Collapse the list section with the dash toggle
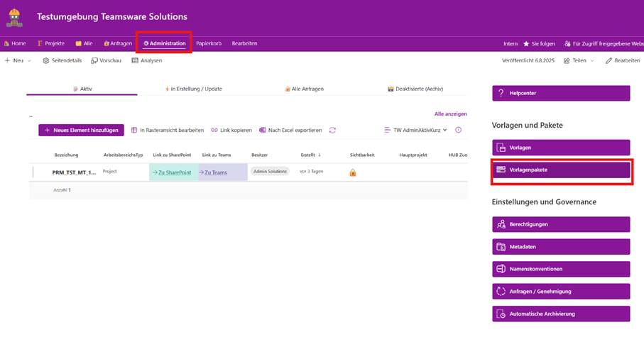 31,116
